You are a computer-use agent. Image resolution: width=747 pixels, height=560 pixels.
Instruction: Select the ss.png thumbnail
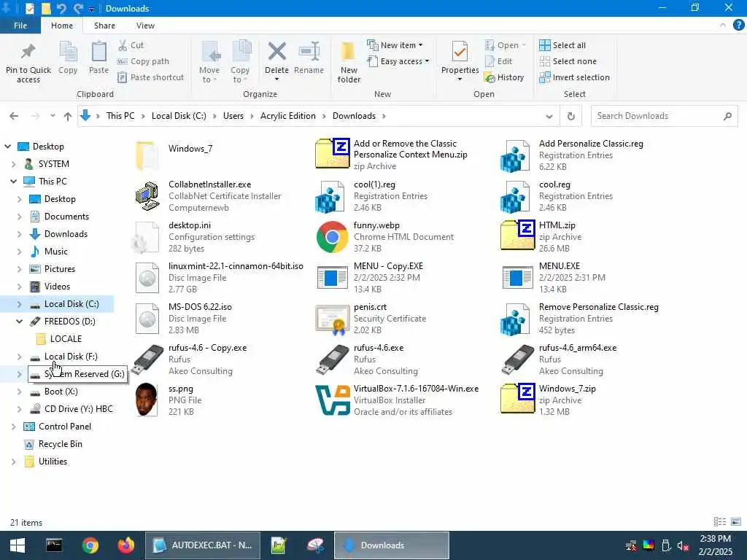tap(147, 400)
